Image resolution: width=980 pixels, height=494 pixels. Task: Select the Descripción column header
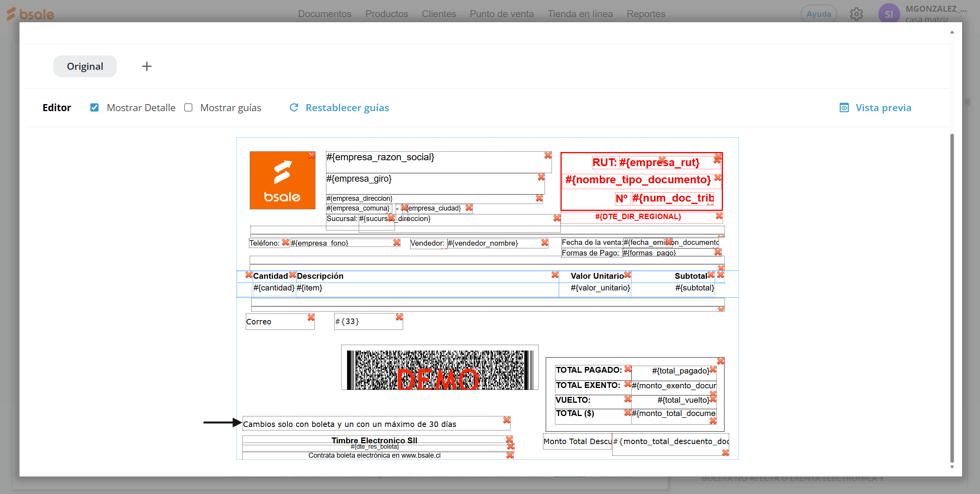[320, 276]
